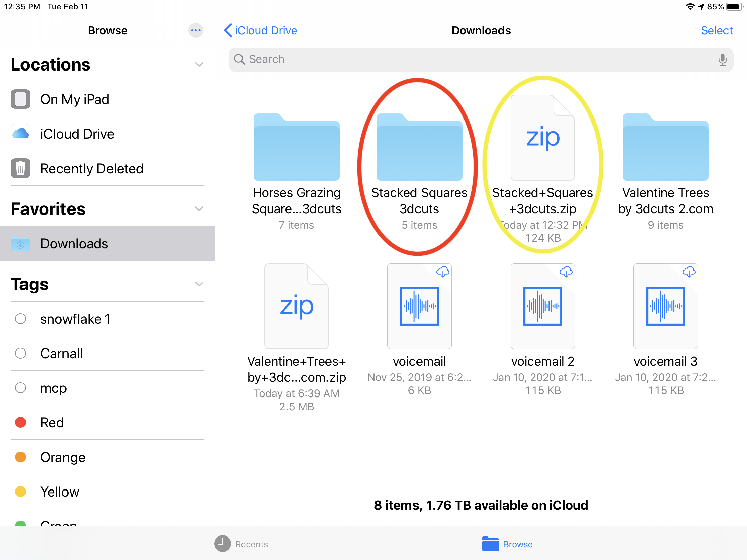Open the ellipsis menu beside Browse
Screen dimensions: 747x560
coord(195,30)
